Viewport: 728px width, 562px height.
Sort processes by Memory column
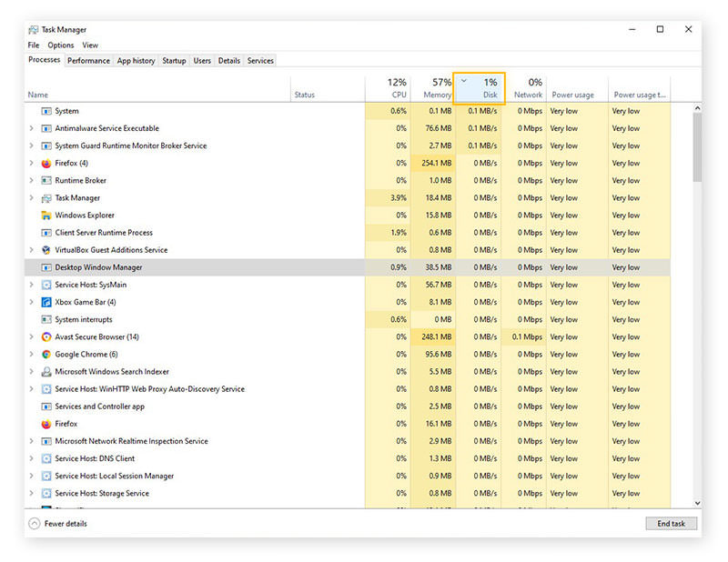pos(431,88)
